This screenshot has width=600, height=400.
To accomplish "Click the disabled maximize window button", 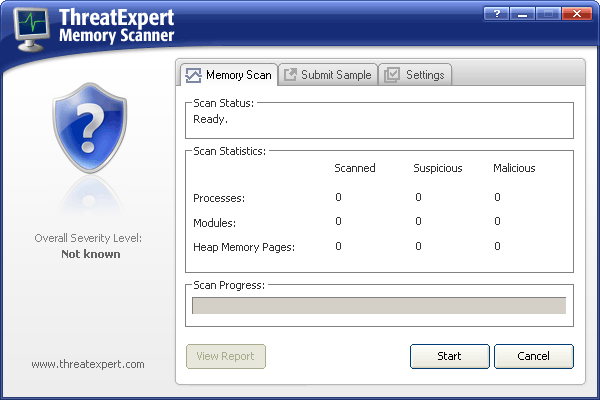I will [548, 14].
